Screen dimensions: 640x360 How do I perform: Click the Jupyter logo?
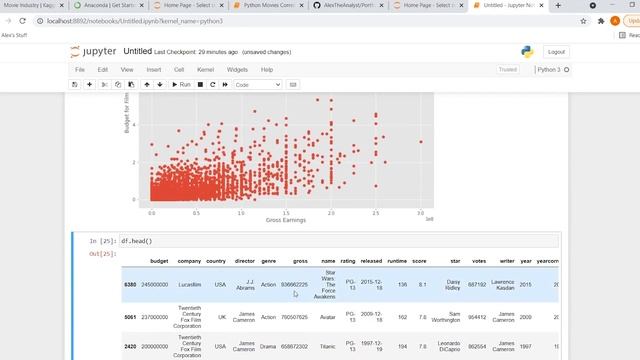click(93, 51)
